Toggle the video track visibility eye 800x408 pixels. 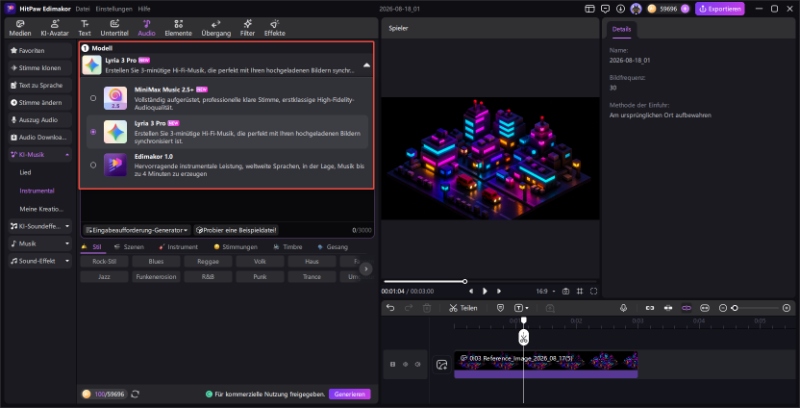pos(406,365)
